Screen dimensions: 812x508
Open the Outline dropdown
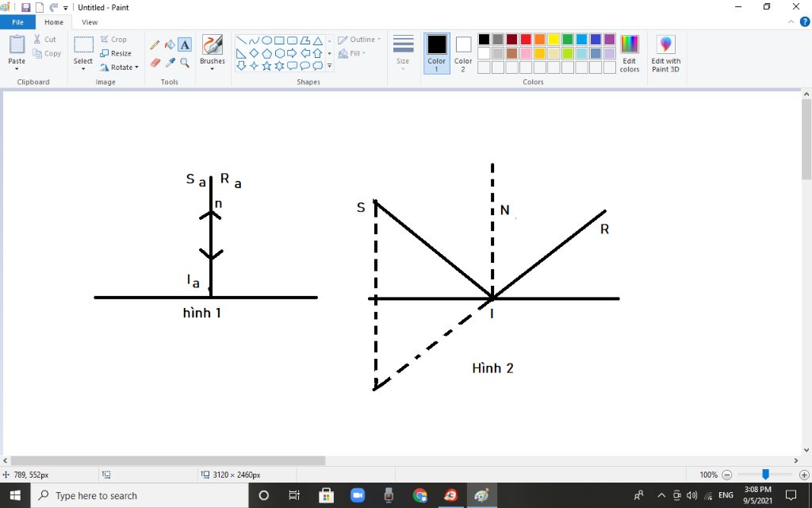(x=359, y=40)
